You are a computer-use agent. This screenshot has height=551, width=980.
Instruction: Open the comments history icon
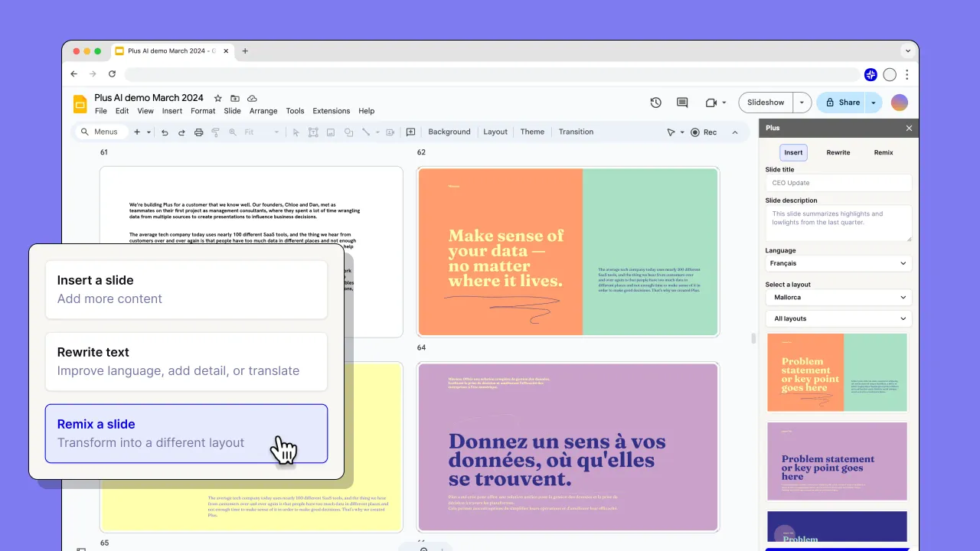point(682,103)
